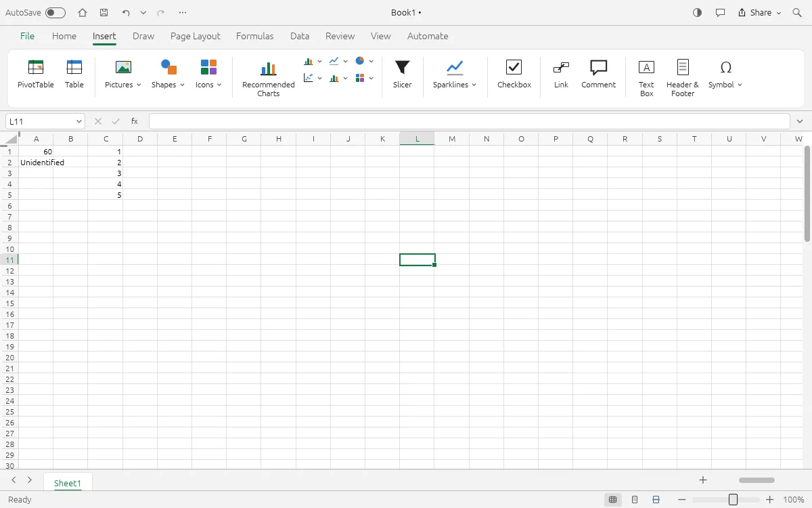Insert a Slicer
Image resolution: width=812 pixels, height=508 pixels.
(403, 74)
